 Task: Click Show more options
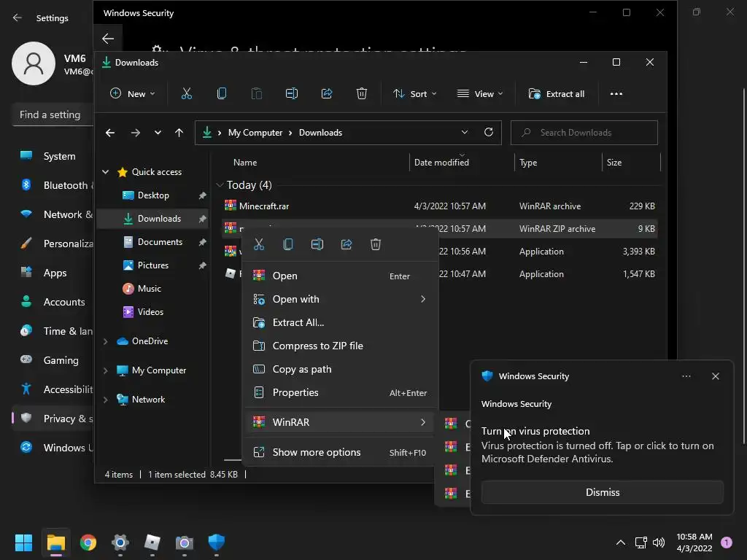tap(340, 452)
